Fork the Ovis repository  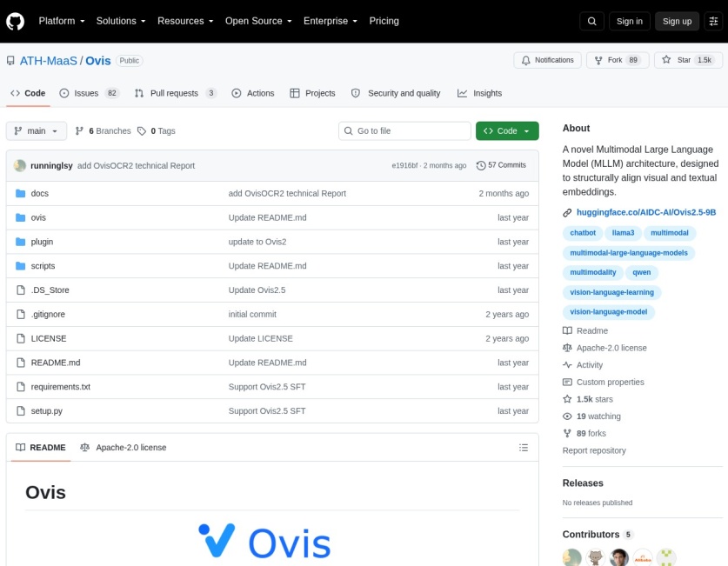(x=618, y=60)
